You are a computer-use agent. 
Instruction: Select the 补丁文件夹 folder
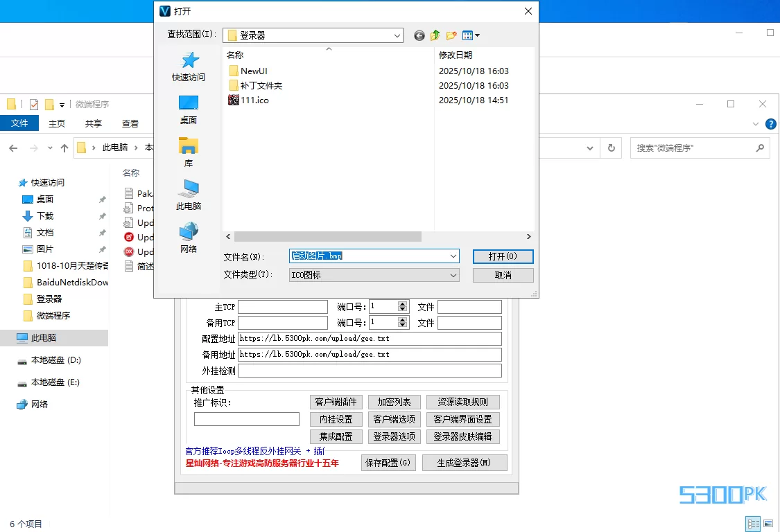[255, 85]
